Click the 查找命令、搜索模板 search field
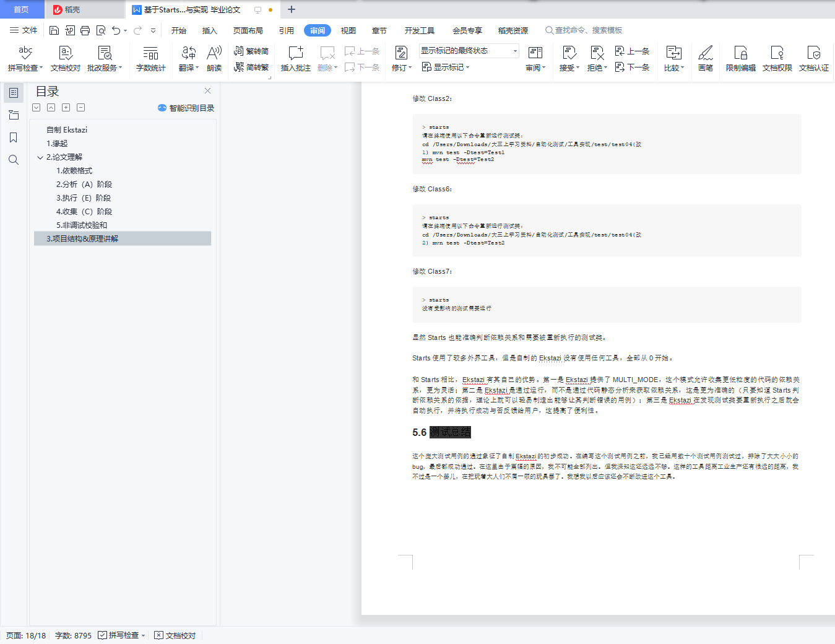The height and width of the screenshot is (644, 835). pos(584,30)
